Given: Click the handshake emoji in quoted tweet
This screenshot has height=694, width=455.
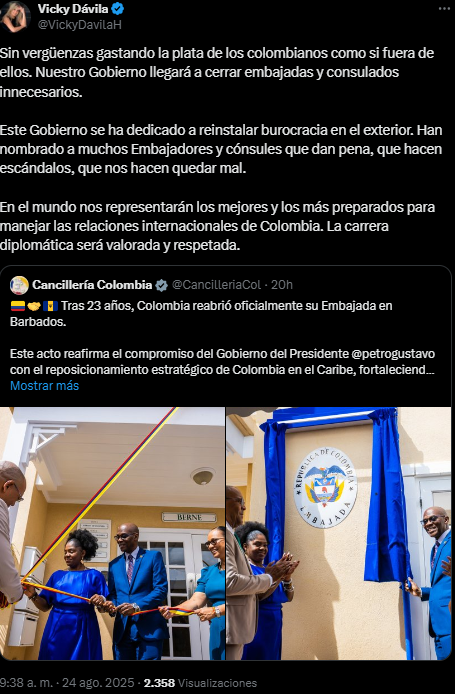Looking at the screenshot, I should (34, 306).
